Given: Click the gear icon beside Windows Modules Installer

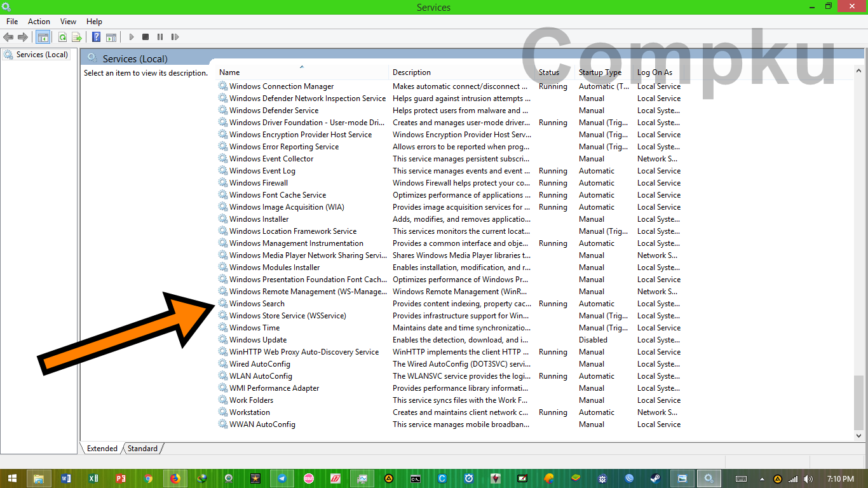Looking at the screenshot, I should pos(223,268).
